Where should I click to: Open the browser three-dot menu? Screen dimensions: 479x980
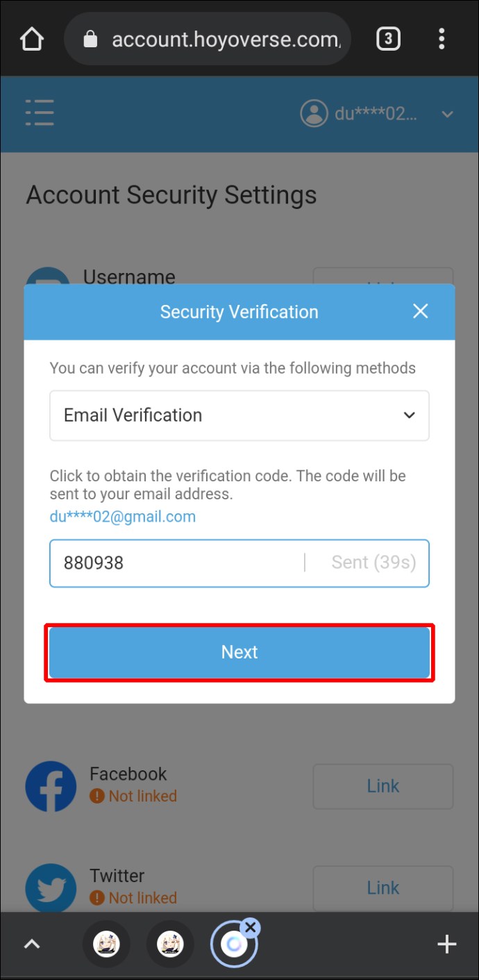[x=442, y=40]
